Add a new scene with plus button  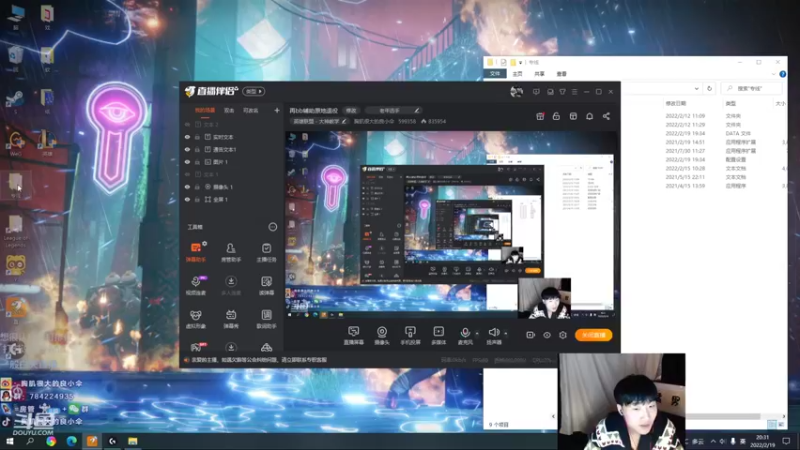277,110
